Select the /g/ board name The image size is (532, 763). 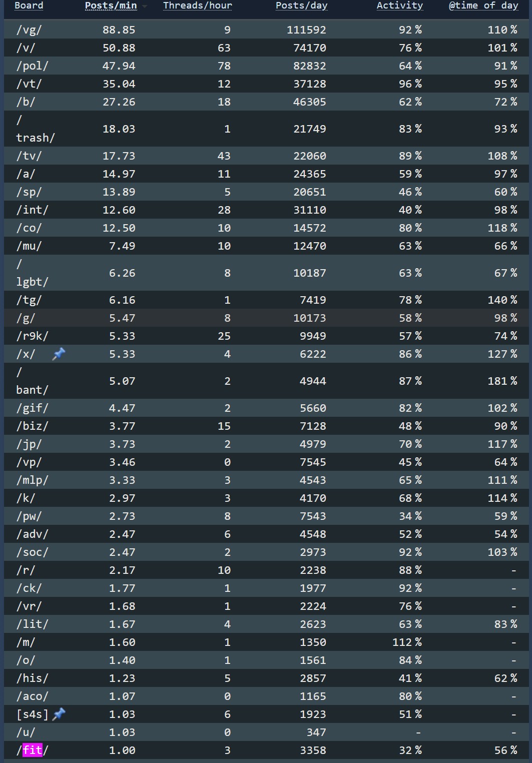click(x=26, y=318)
